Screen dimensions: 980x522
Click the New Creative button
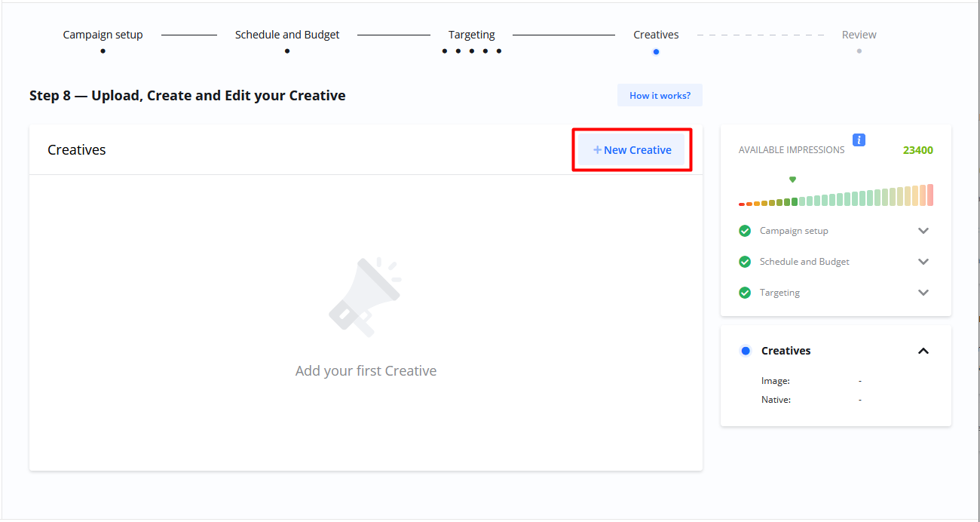pos(632,150)
